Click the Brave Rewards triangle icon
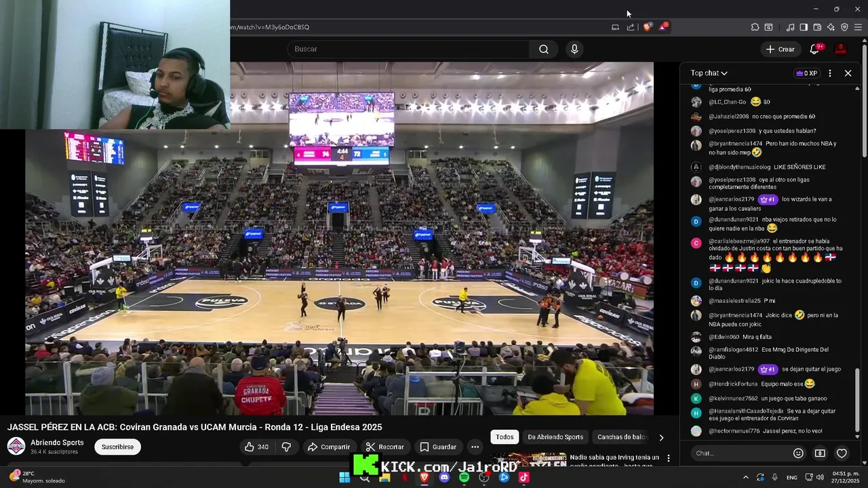868x488 pixels. (x=663, y=27)
